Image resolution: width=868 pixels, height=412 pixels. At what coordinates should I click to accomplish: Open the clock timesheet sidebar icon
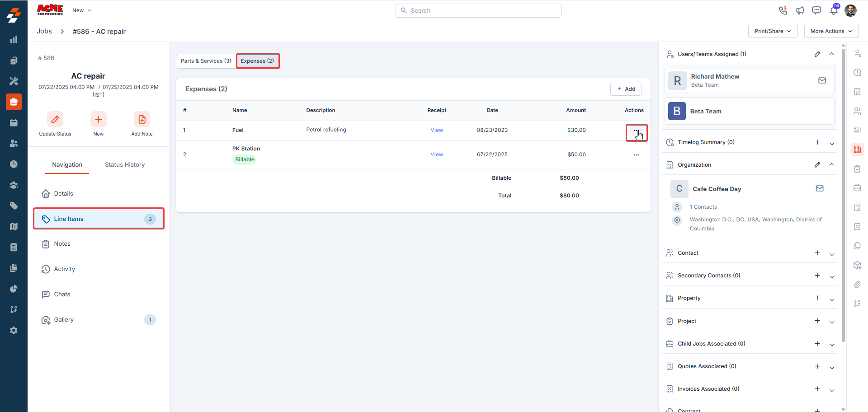click(14, 164)
